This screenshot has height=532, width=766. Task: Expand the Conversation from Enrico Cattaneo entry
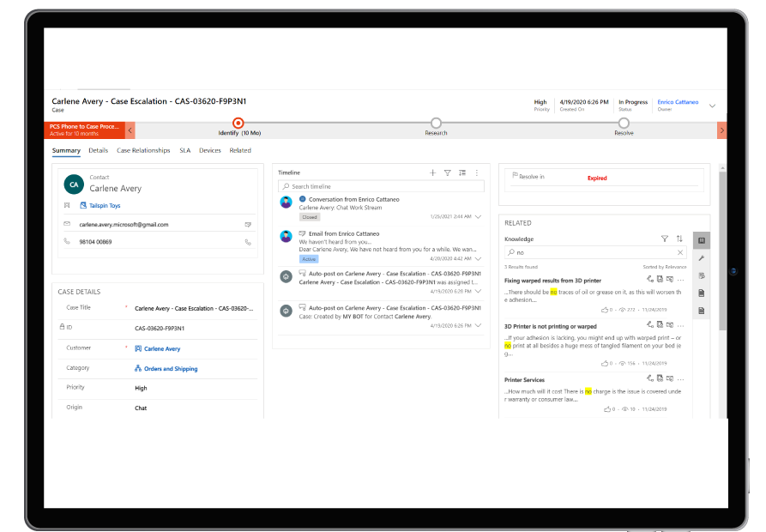click(479, 216)
